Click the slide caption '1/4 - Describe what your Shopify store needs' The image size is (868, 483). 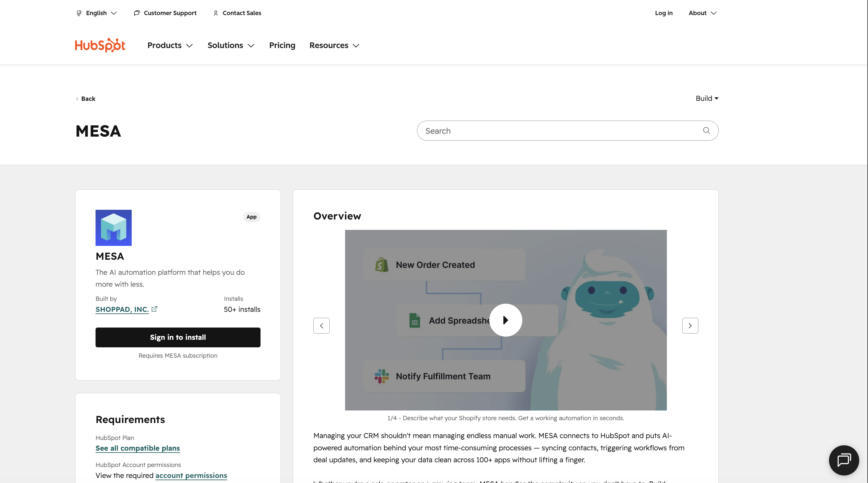[x=505, y=418]
